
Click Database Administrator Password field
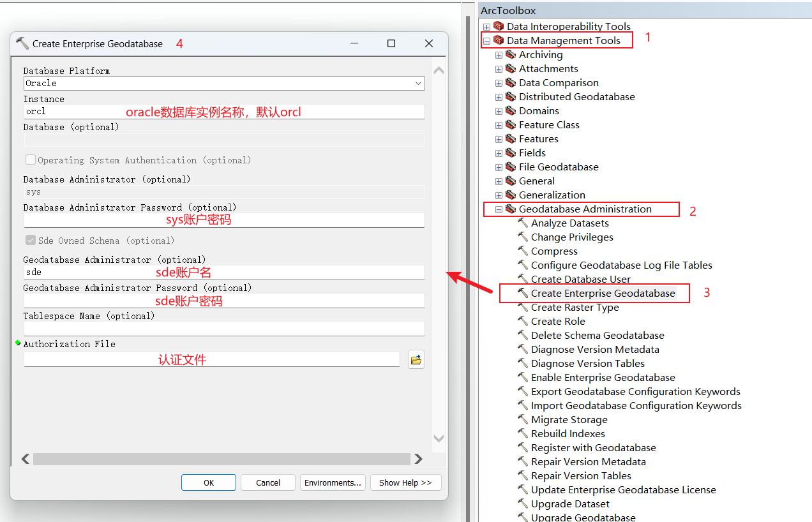click(224, 220)
